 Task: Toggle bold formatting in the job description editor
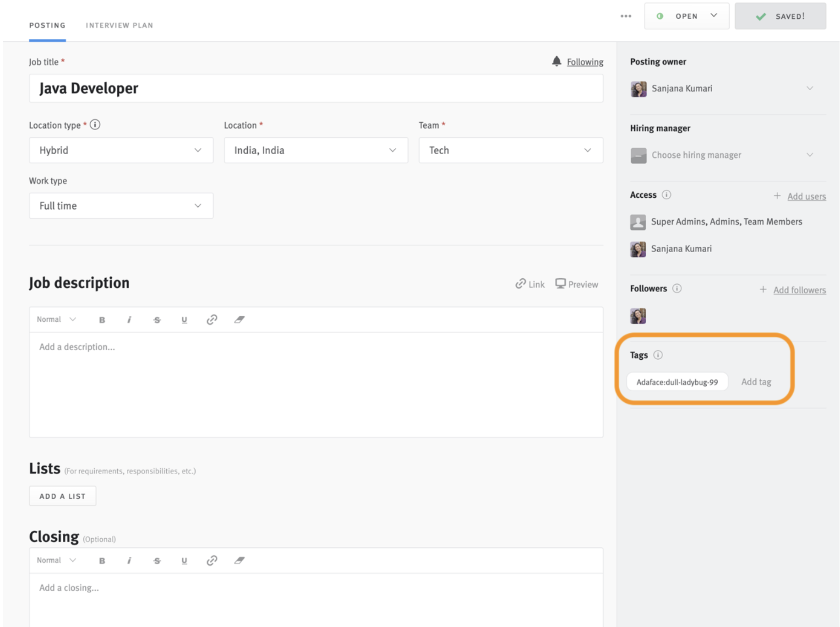[x=102, y=319]
